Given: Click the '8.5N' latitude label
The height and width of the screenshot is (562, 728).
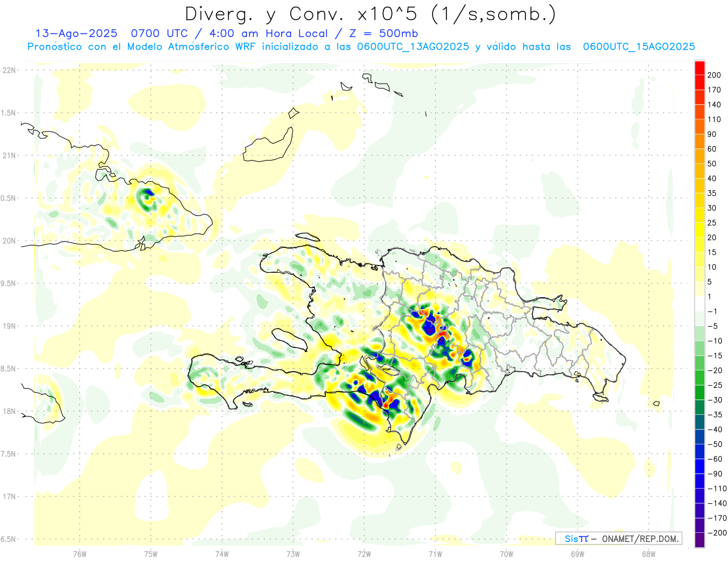Looking at the screenshot, I should (x=8, y=369).
